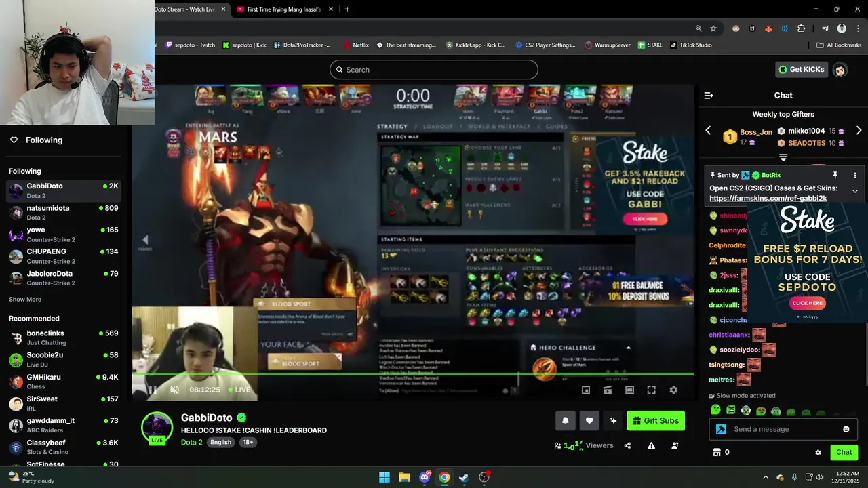
Task: Expand the pinned BotRix message
Action: pos(854,191)
